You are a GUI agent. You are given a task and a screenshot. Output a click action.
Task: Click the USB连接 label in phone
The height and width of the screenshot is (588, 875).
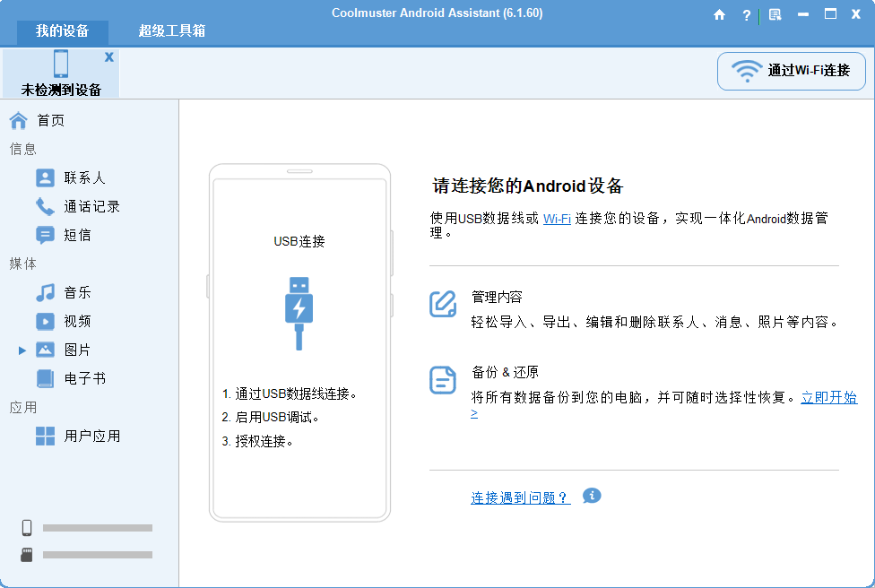299,241
